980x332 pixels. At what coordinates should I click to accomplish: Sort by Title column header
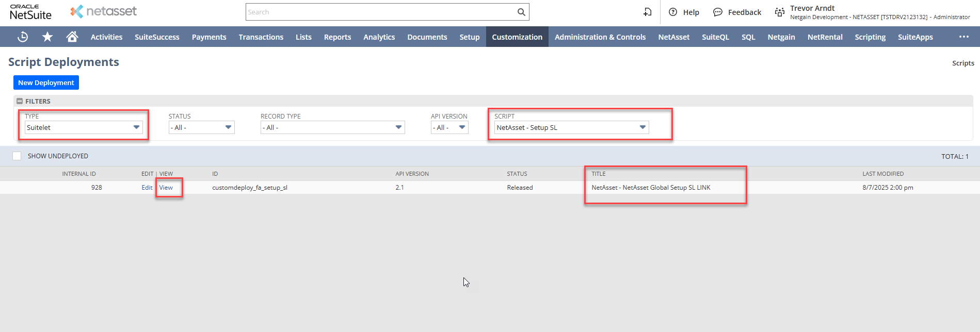click(x=599, y=174)
